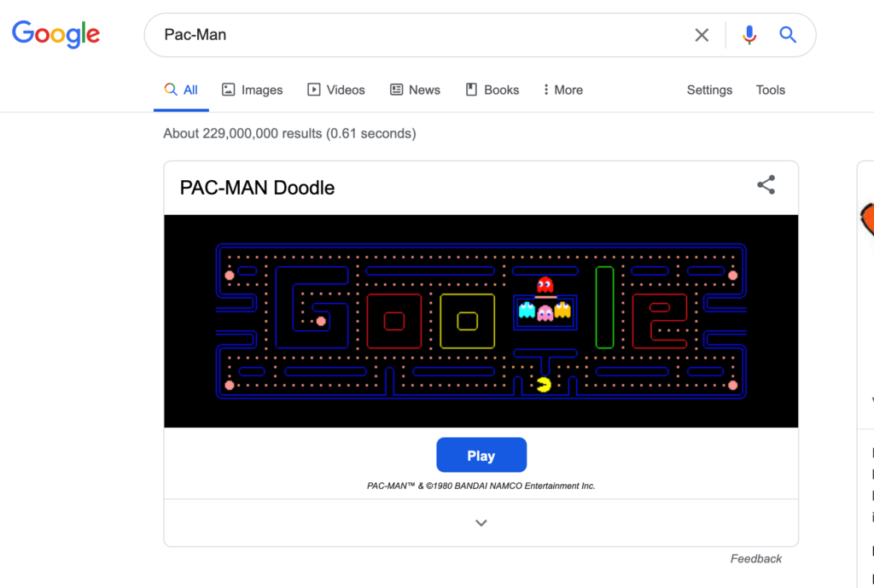Start voice search with microphone icon
874x588 pixels.
point(749,35)
